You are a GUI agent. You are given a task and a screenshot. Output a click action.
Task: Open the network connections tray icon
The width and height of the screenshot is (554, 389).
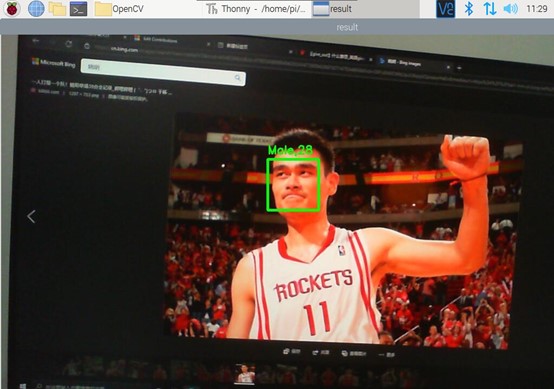490,9
